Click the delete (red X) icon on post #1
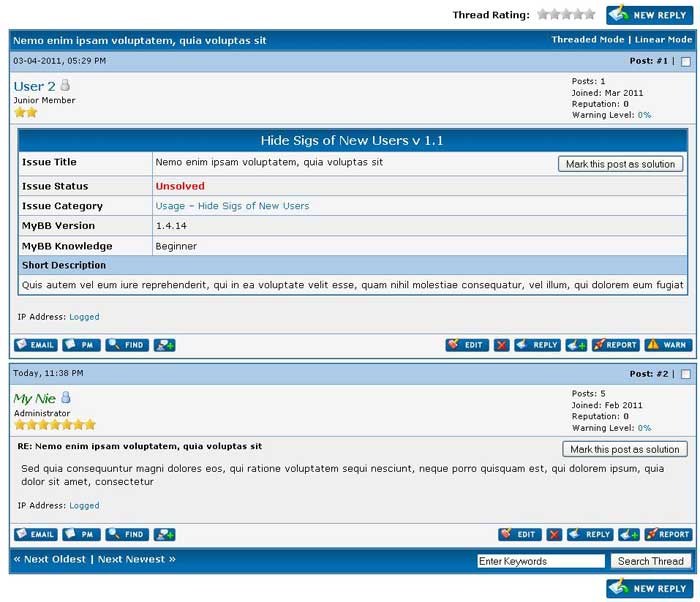 pyautogui.click(x=501, y=345)
